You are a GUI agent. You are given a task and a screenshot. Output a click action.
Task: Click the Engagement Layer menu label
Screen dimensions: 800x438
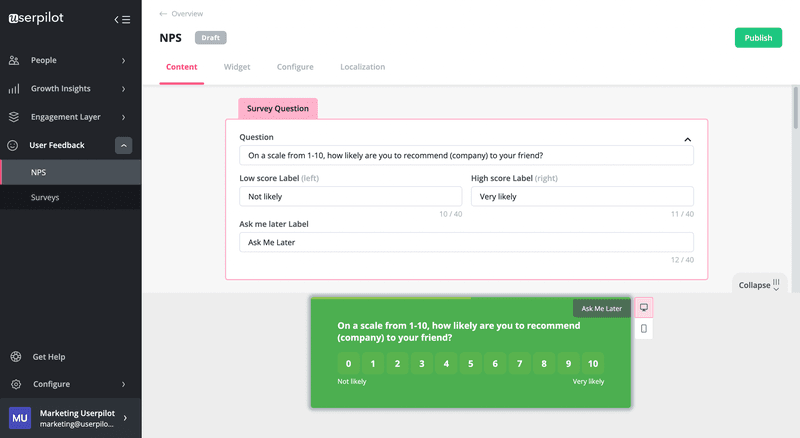click(66, 117)
